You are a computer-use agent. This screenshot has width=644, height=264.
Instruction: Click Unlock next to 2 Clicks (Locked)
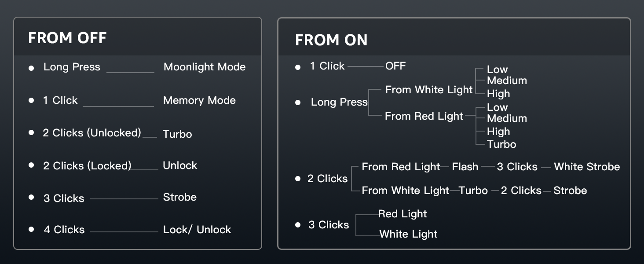180,165
